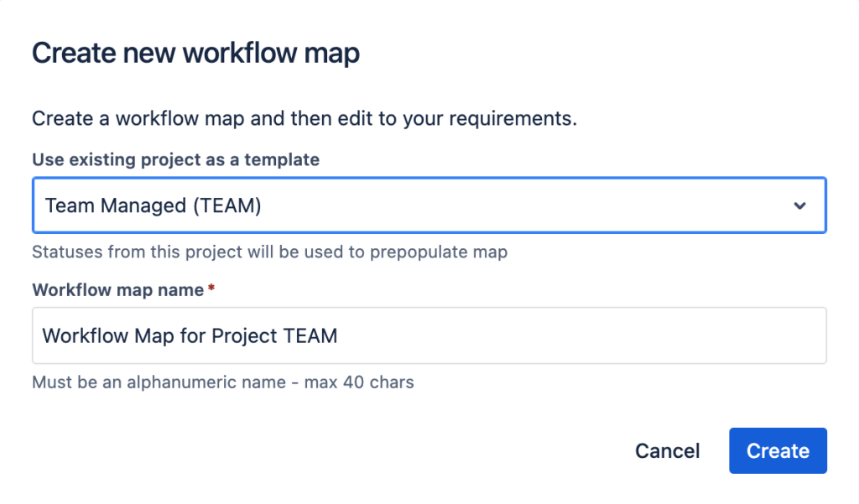The width and height of the screenshot is (859, 504).
Task: Click the 'Use existing project as a template' label
Action: click(176, 159)
